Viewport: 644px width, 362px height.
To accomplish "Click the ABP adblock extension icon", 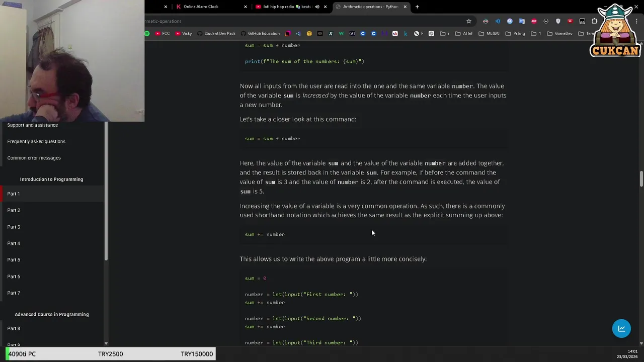I will 534,21.
